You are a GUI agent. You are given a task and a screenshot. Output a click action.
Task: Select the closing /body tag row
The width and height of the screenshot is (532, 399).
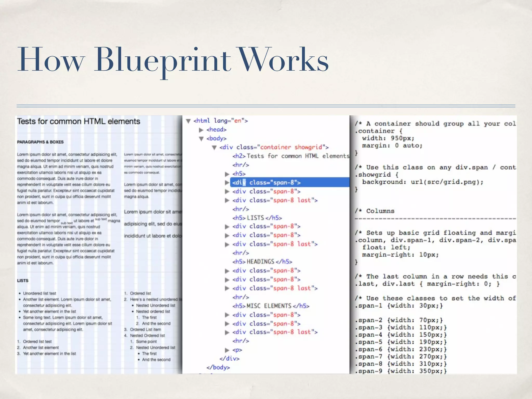tap(218, 367)
